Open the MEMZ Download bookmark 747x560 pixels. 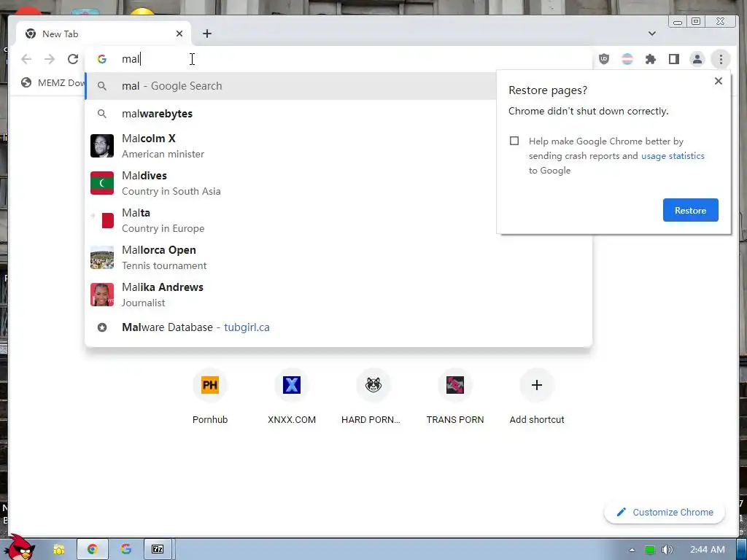coord(53,83)
